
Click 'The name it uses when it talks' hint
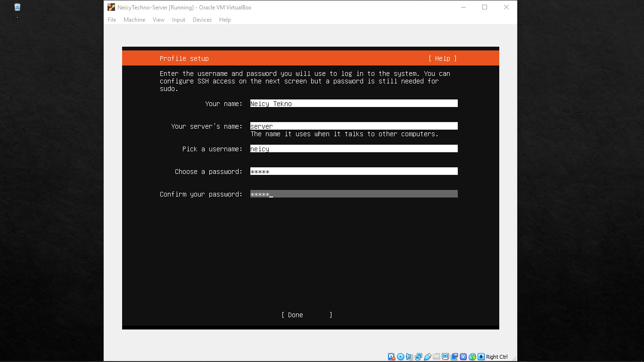coord(345,134)
